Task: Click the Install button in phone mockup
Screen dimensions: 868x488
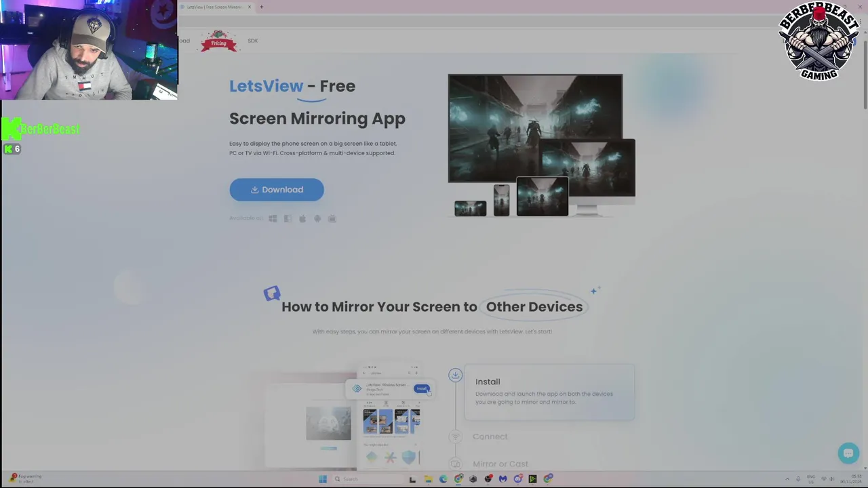Action: 422,388
